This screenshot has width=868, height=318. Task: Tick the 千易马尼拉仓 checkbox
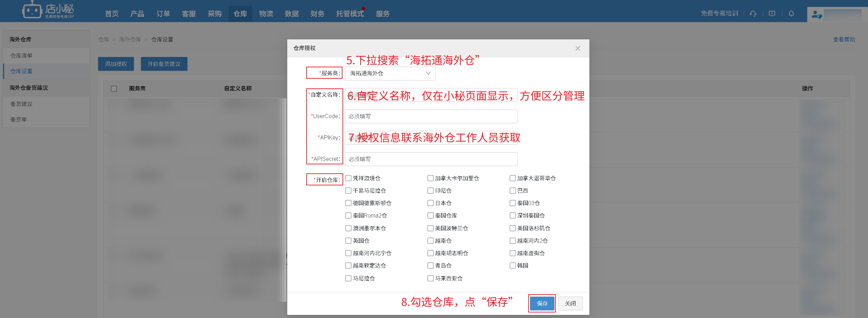click(x=348, y=191)
